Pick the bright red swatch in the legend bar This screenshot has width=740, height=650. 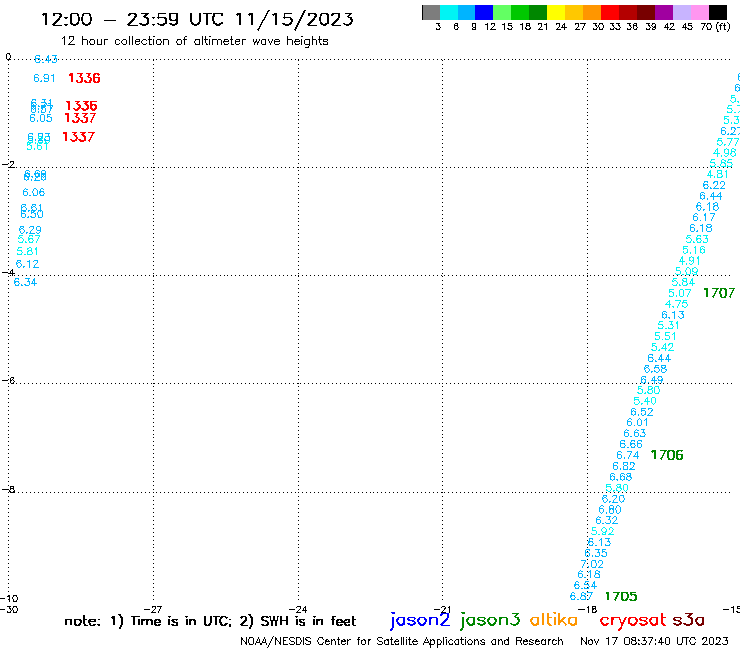(610, 12)
